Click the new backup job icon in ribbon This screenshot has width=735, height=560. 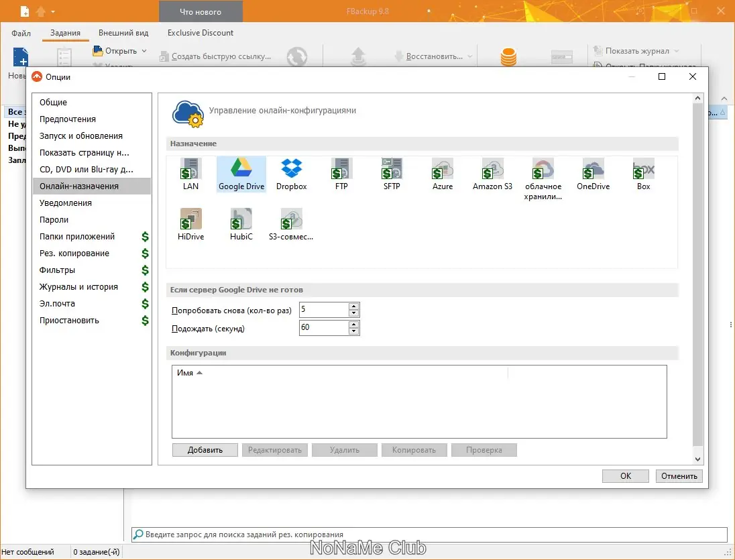[x=20, y=57]
